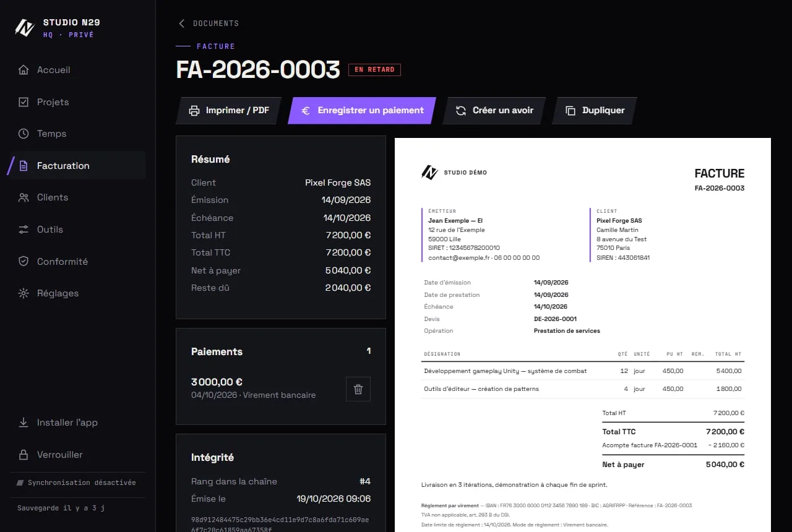Click the Clients people icon

point(24,197)
